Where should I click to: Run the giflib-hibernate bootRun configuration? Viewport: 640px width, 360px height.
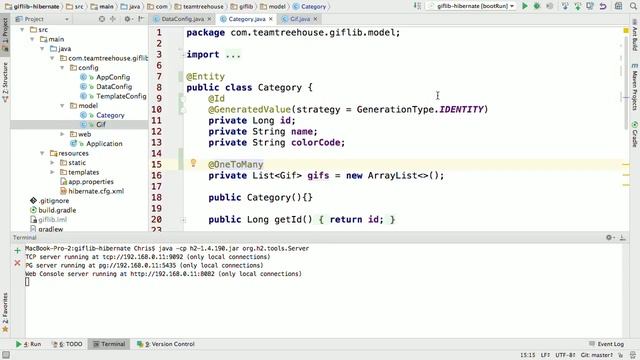point(525,6)
